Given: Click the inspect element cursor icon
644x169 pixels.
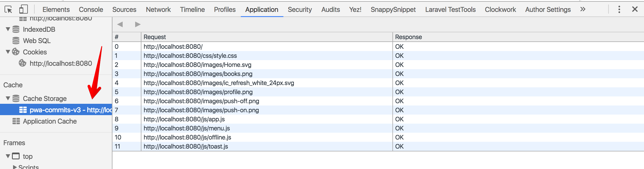Looking at the screenshot, I should (x=9, y=9).
